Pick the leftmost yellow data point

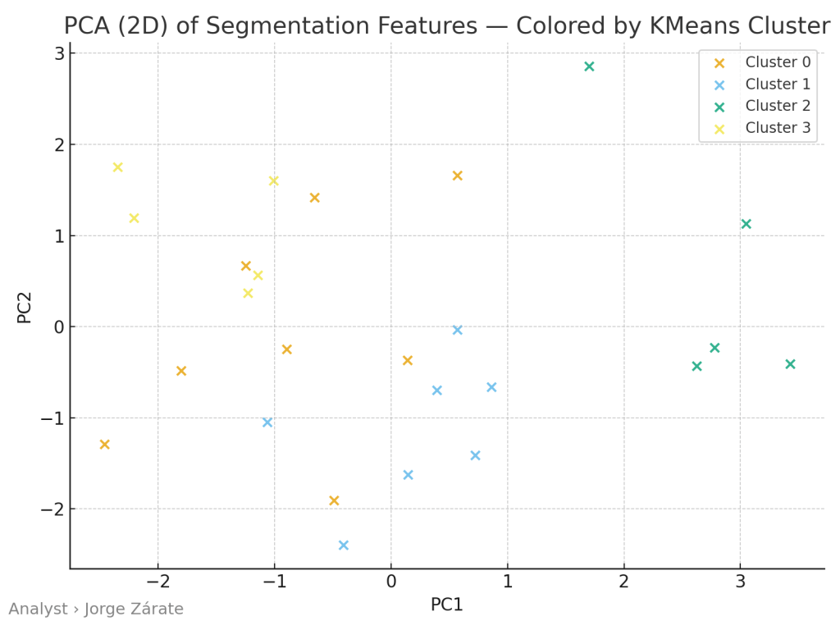pyautogui.click(x=117, y=167)
